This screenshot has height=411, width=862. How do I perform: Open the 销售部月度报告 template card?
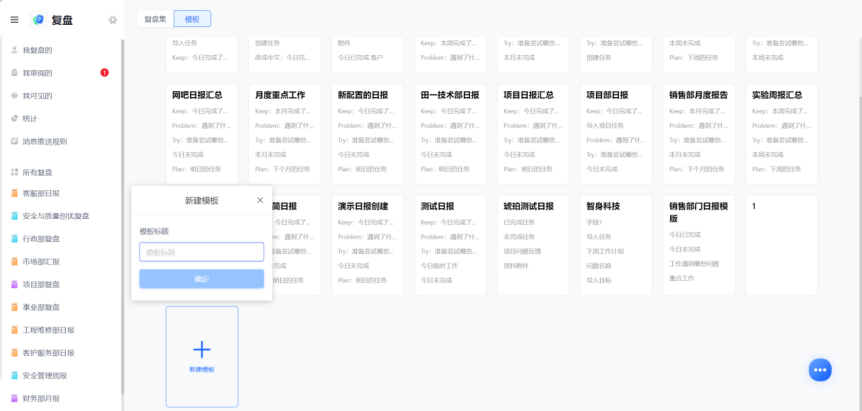pyautogui.click(x=699, y=134)
